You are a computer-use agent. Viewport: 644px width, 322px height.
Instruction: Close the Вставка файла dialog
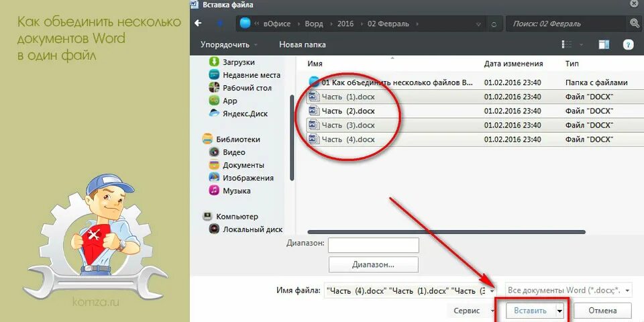coord(635,4)
